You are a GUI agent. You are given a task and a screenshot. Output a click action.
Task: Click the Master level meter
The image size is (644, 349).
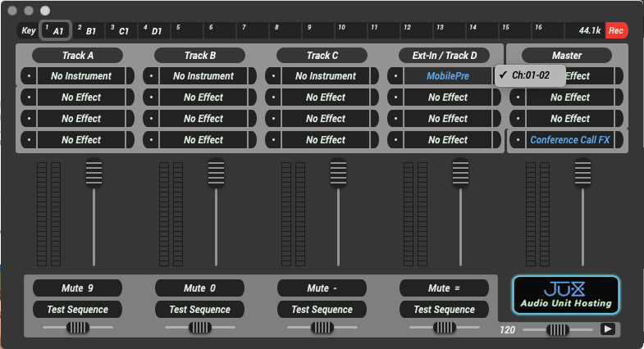tap(537, 214)
